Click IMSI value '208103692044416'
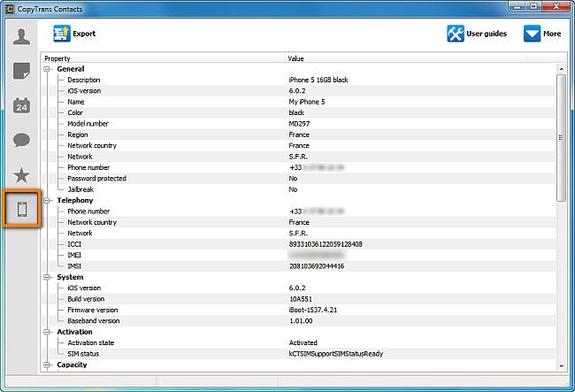The width and height of the screenshot is (575, 392). pyautogui.click(x=317, y=266)
